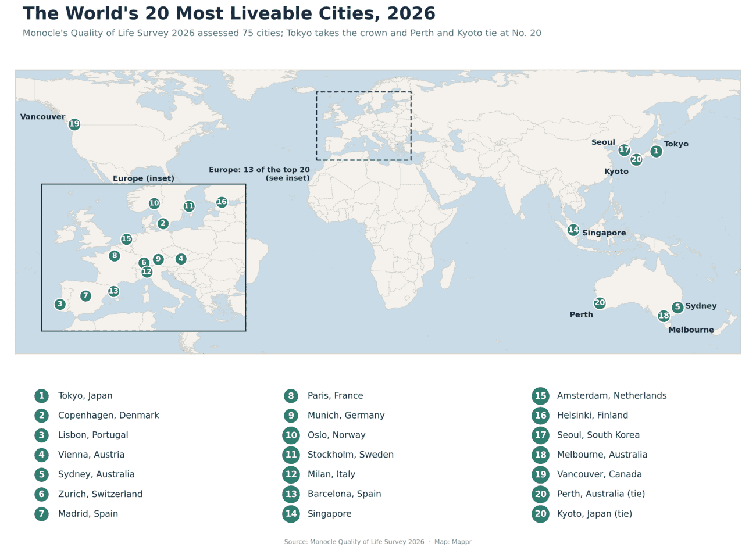Click the chart title about Liveable Cities
Screen dimensions: 756x554
click(x=229, y=13)
